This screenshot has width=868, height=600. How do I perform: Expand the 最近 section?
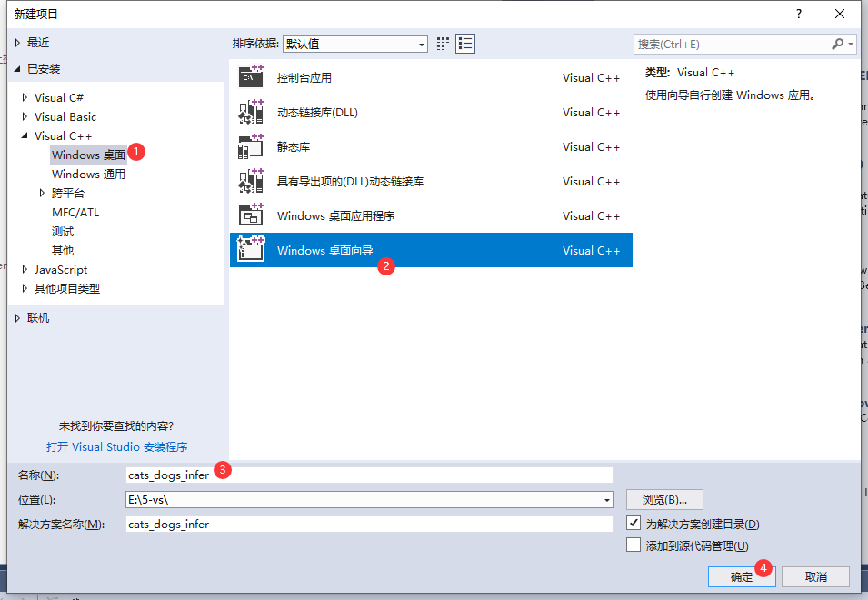(x=17, y=43)
